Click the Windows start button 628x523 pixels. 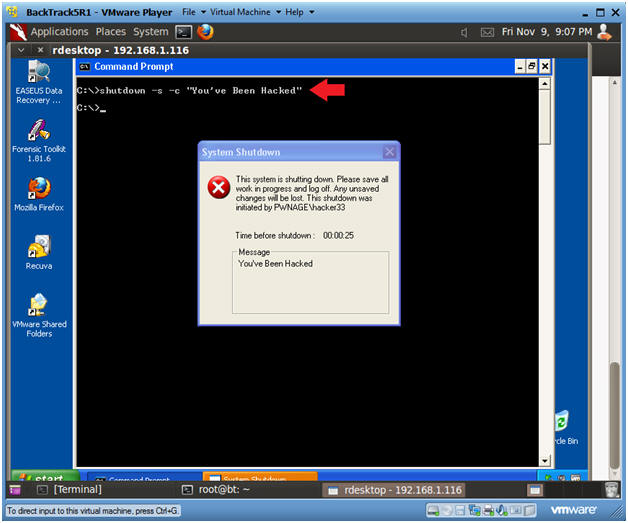pyautogui.click(x=45, y=476)
